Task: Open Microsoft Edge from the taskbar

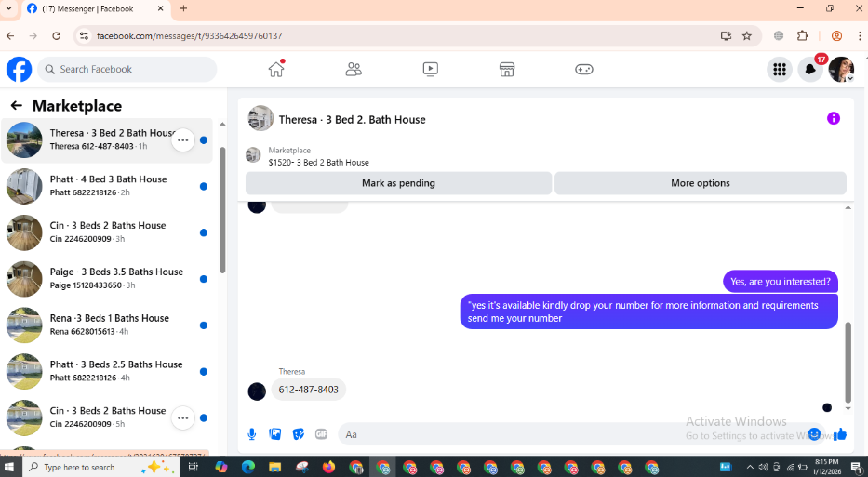Action: tap(248, 467)
